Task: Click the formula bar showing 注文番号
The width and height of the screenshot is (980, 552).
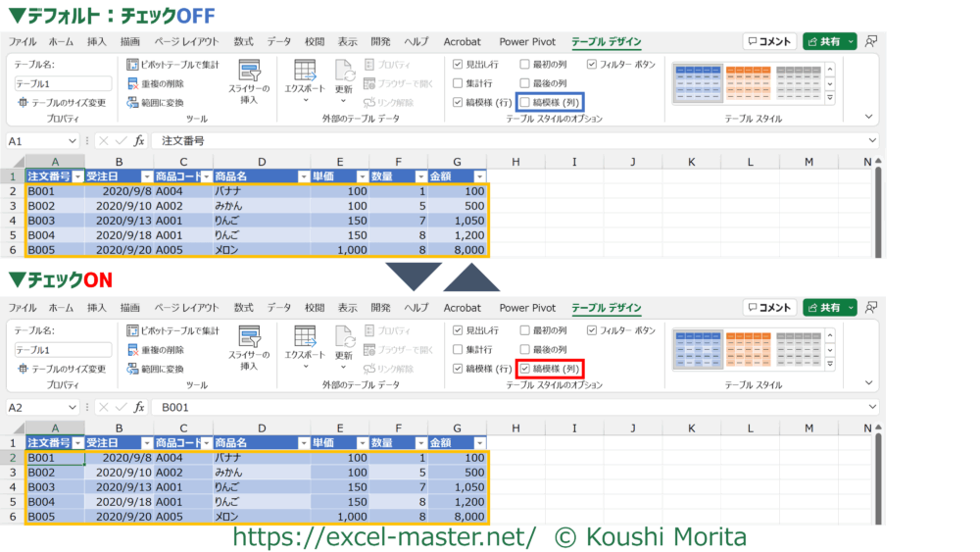Action: 490,141
